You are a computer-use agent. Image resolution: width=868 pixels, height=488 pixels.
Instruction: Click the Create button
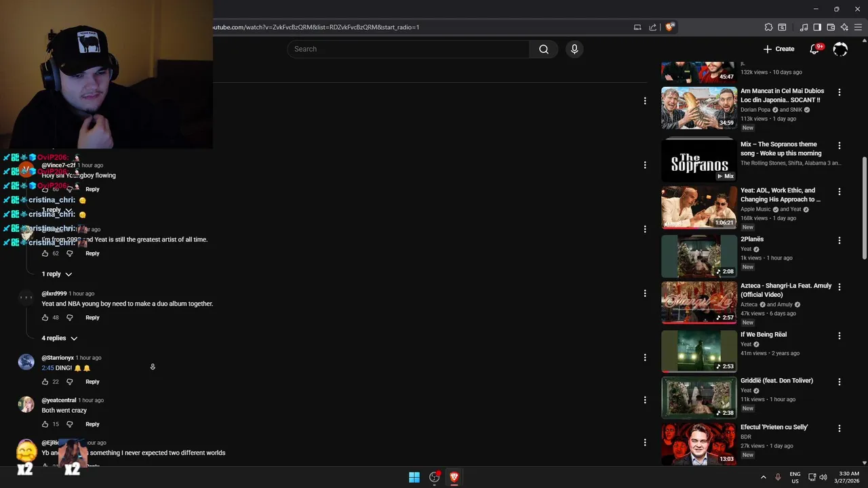coord(778,49)
